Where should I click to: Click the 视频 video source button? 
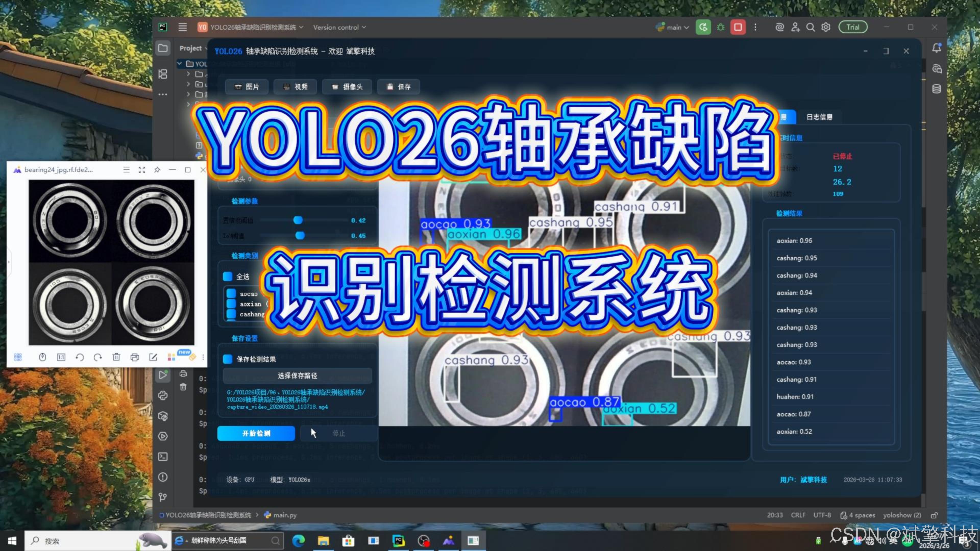tap(295, 87)
